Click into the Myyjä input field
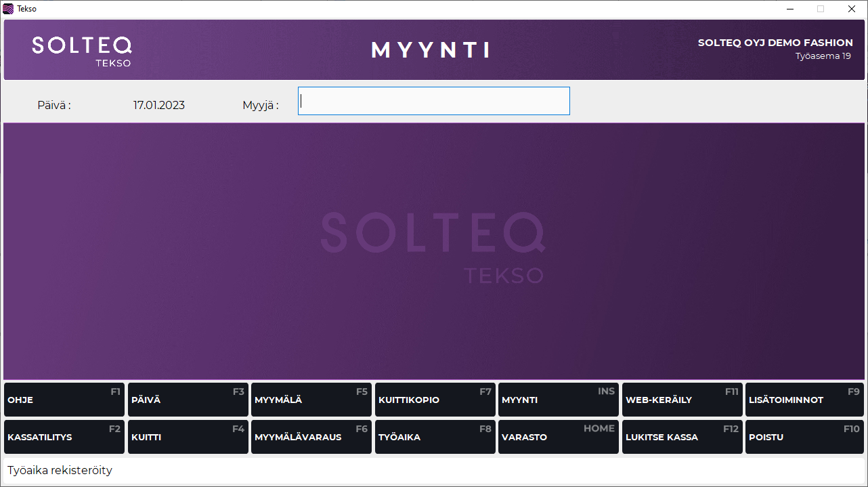 [433, 101]
